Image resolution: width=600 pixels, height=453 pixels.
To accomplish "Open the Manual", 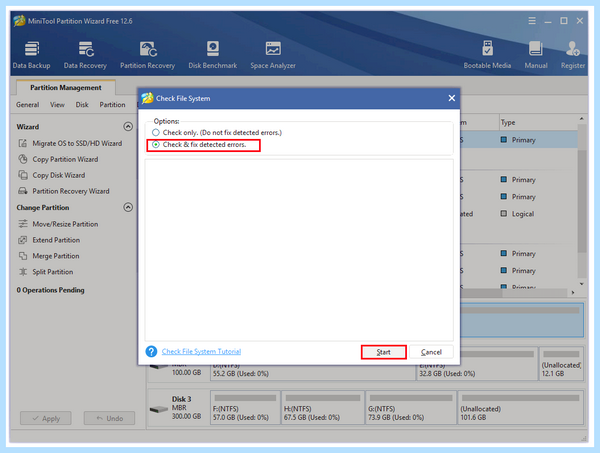I will (x=536, y=55).
